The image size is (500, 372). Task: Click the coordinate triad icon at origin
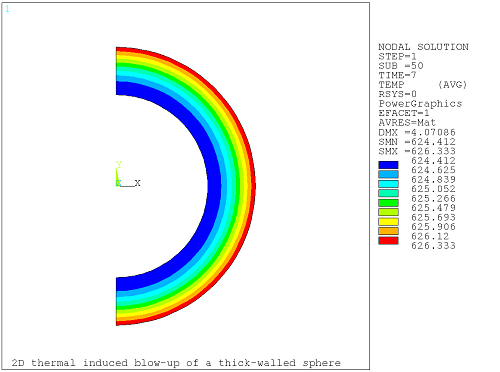(x=128, y=174)
